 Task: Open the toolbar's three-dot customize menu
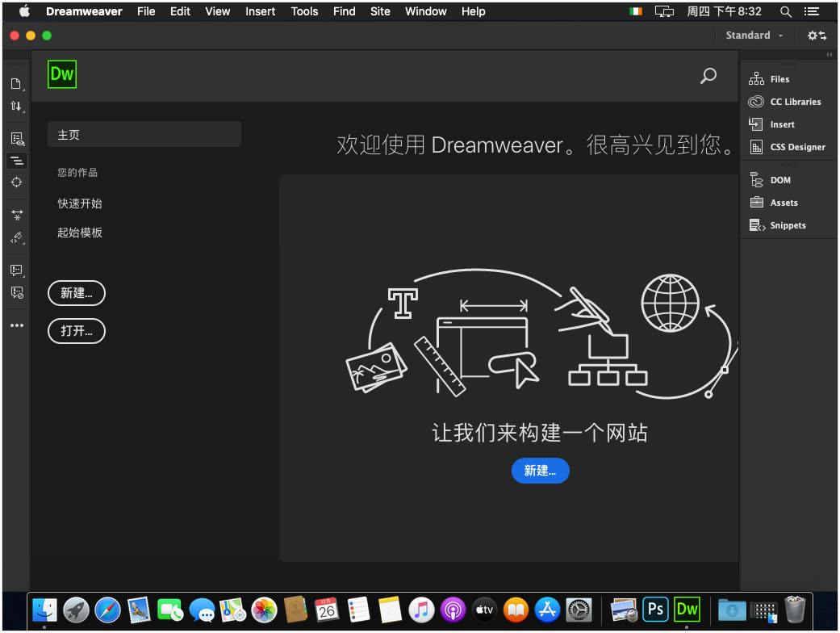pyautogui.click(x=17, y=325)
